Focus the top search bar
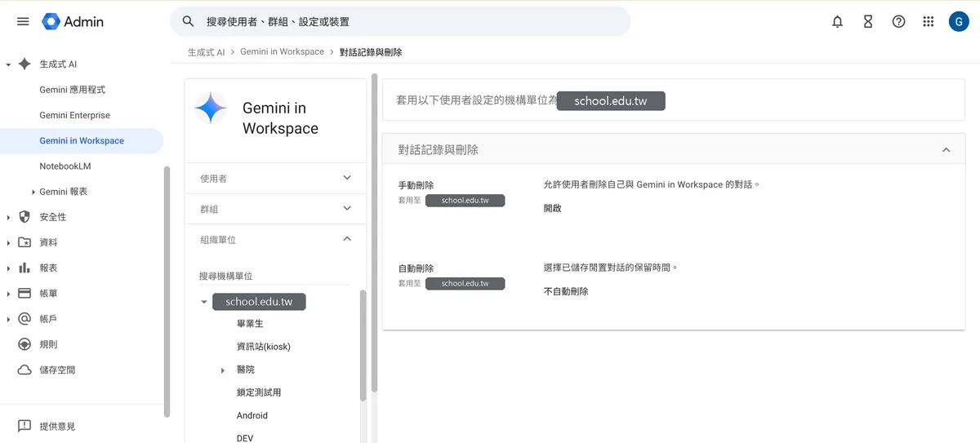This screenshot has width=980, height=443. point(400,22)
